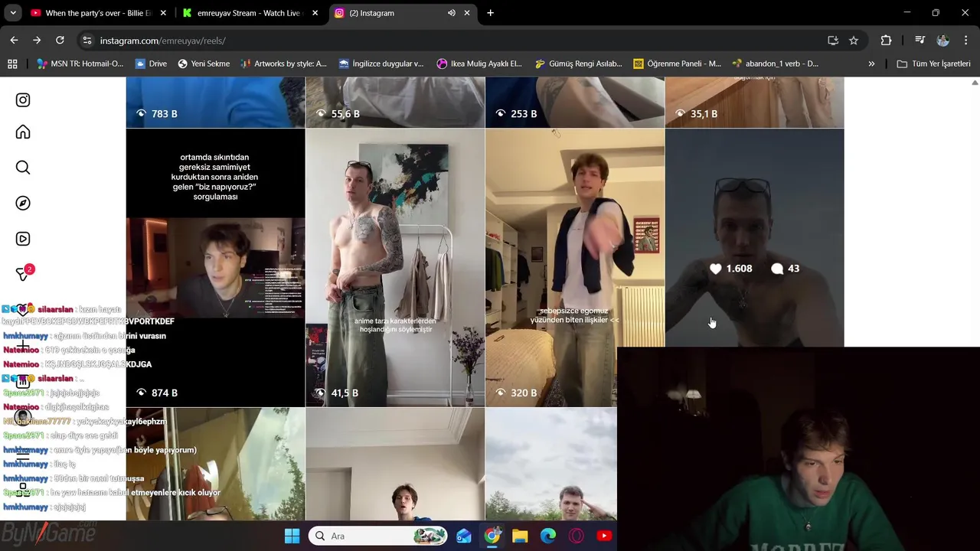
Task: Open the Chrome apps grid shortcut
Action: pyautogui.click(x=12, y=64)
